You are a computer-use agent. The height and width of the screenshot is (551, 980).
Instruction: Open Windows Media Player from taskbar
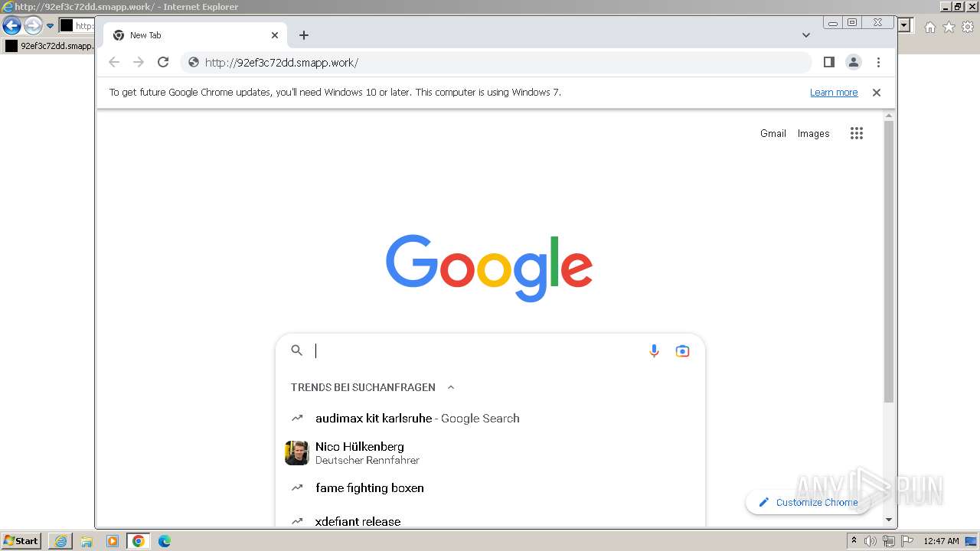113,541
